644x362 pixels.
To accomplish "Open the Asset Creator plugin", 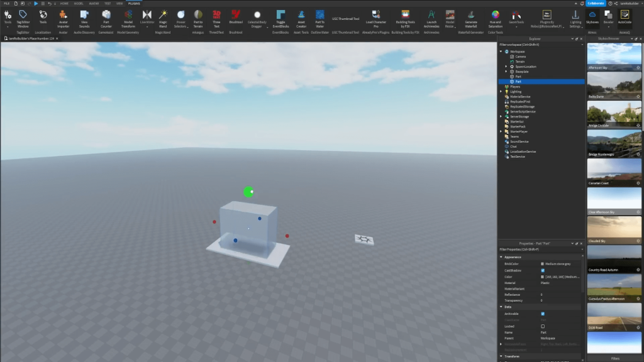I will pyautogui.click(x=301, y=19).
